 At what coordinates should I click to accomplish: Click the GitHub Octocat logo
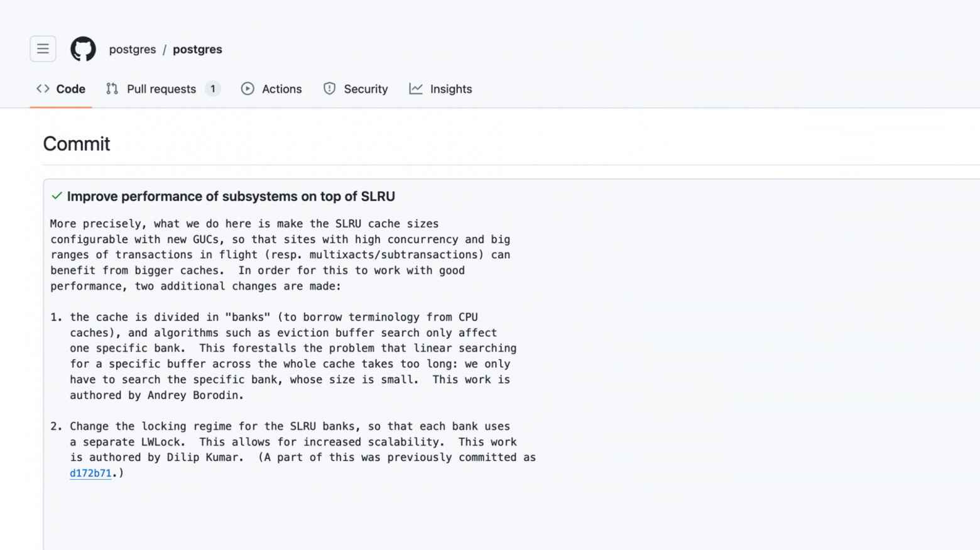(x=83, y=49)
